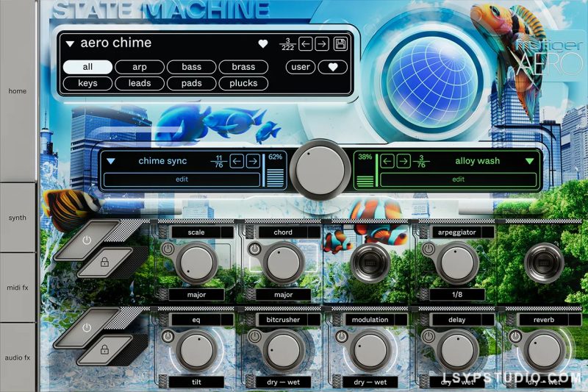Select next alloy wash layer sound
The width and height of the screenshot is (588, 392).
tap(404, 161)
